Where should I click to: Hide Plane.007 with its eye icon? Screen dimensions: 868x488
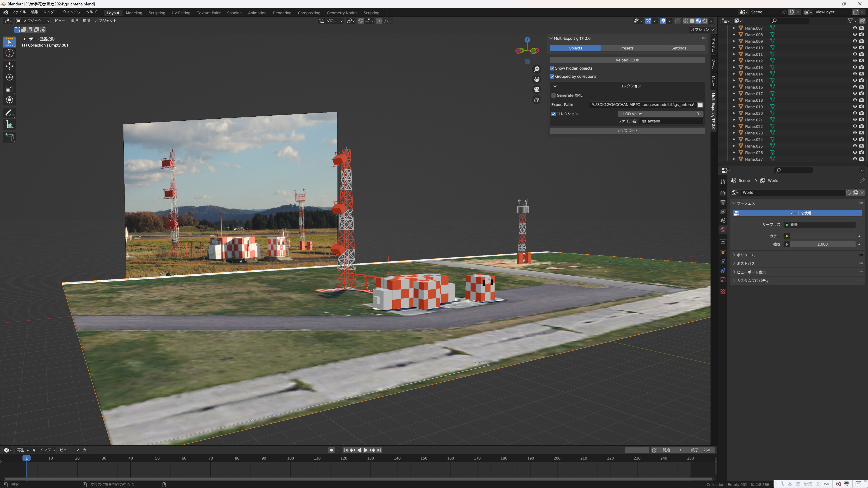[855, 28]
